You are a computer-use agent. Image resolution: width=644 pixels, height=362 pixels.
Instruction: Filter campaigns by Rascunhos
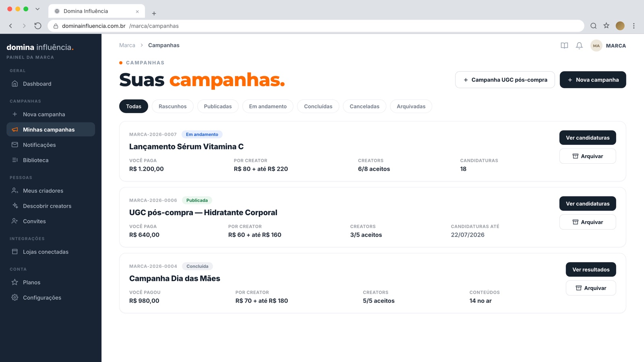[173, 106]
